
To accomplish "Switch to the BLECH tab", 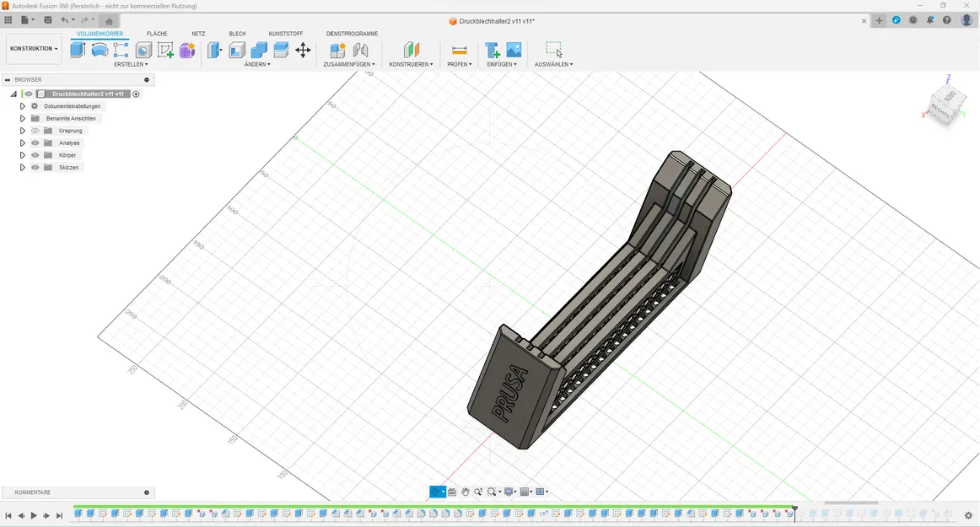I will click(x=237, y=34).
